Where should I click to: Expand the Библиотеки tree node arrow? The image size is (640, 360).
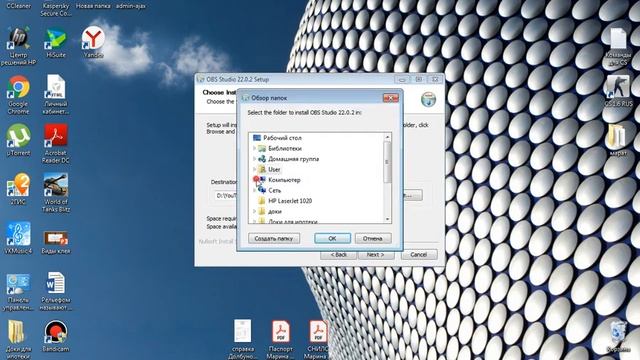254,148
